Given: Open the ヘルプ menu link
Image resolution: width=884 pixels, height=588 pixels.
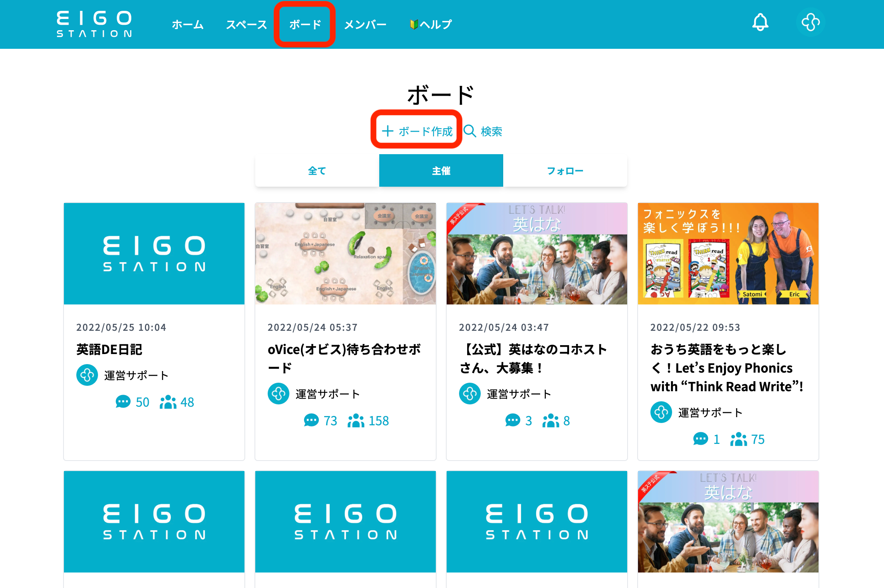Looking at the screenshot, I should (x=431, y=24).
